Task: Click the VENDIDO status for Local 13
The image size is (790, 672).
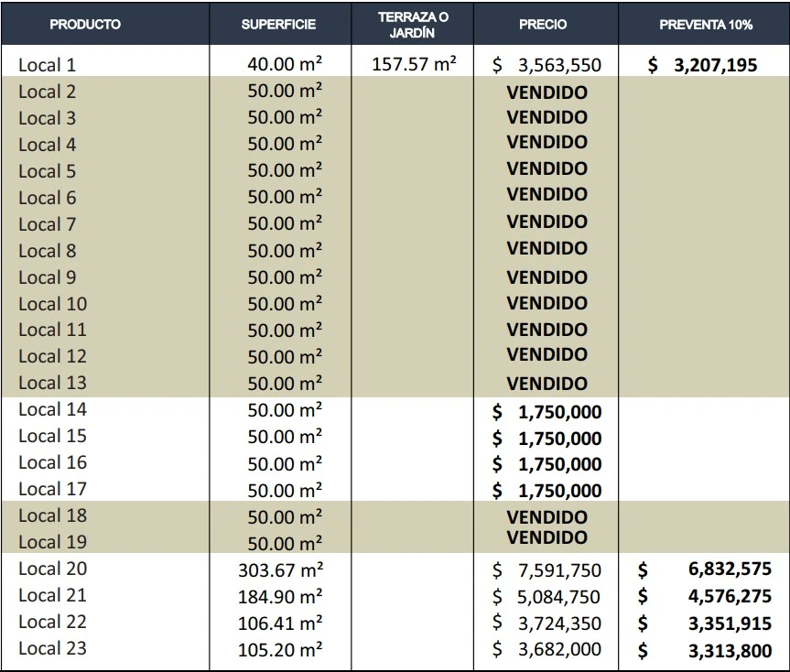Action: click(x=547, y=383)
